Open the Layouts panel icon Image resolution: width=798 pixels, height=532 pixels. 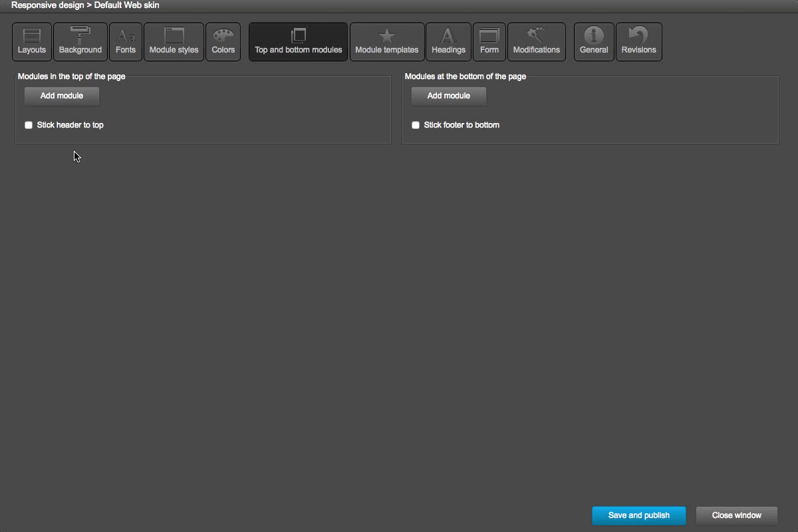[x=31, y=41]
